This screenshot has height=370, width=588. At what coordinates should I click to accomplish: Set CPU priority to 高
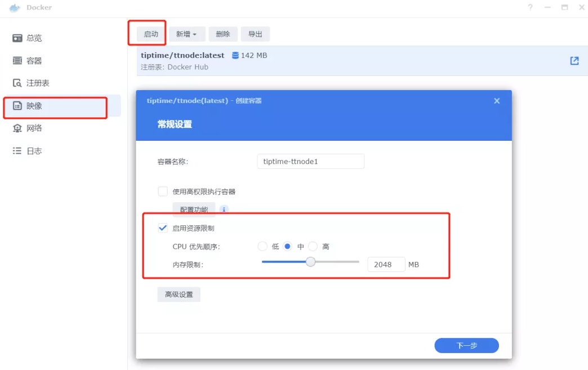[x=313, y=247]
